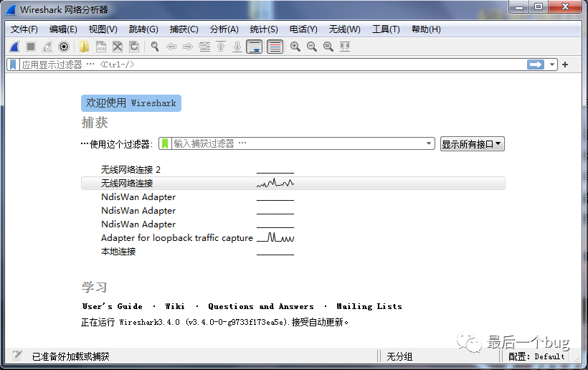Image resolution: width=588 pixels, height=370 pixels.
Task: Open the 统计(S) menu
Action: [264, 29]
